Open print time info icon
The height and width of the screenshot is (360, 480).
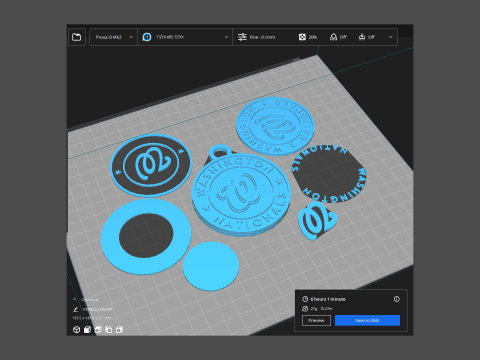point(396,299)
